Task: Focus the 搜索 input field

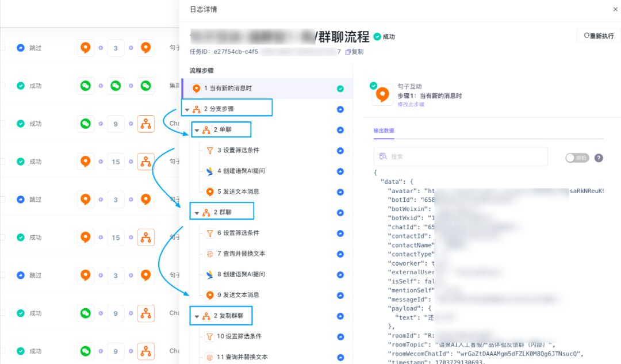Action: click(x=461, y=156)
